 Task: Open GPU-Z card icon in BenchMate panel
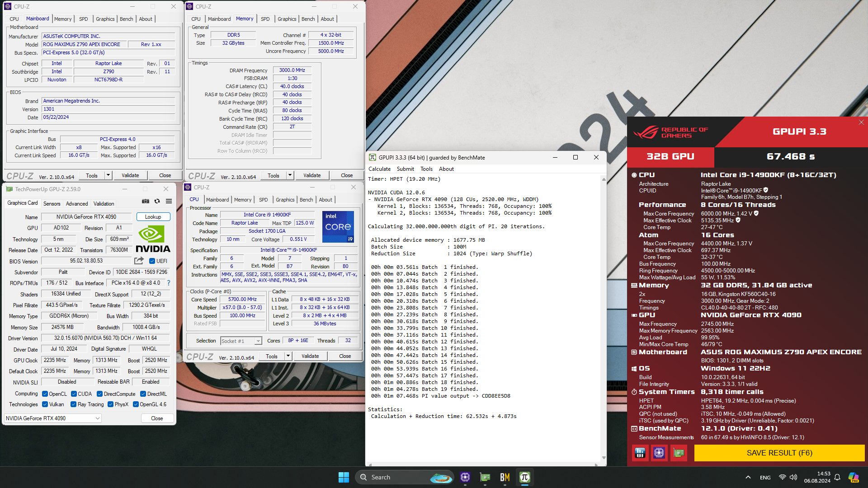(x=679, y=453)
